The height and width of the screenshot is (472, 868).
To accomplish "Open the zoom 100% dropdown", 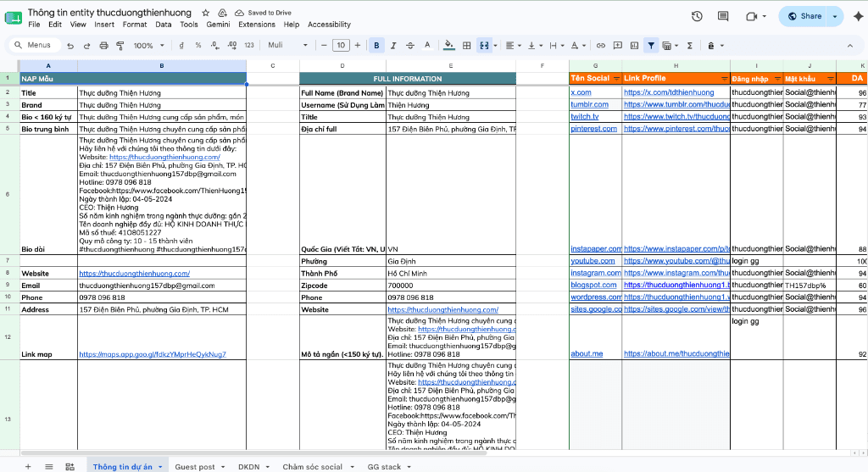I will point(149,46).
